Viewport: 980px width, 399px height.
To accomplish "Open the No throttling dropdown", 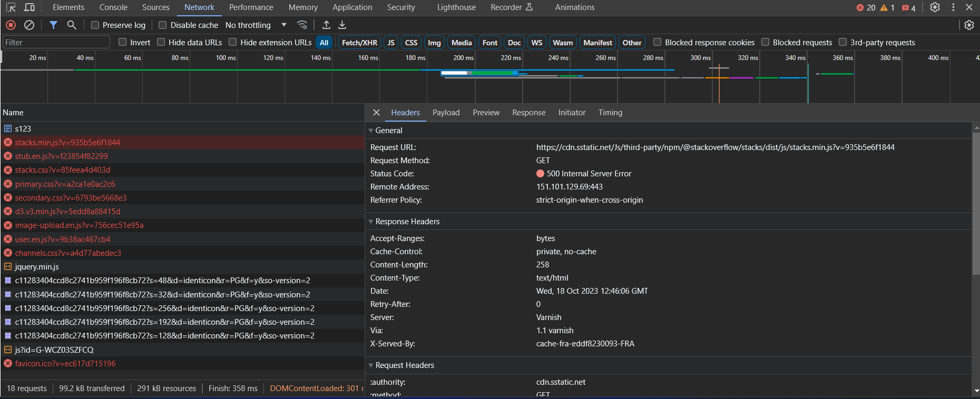I will 256,25.
